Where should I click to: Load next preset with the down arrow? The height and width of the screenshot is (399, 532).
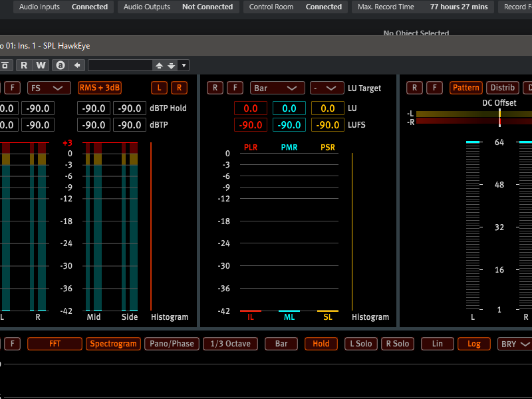click(x=172, y=65)
